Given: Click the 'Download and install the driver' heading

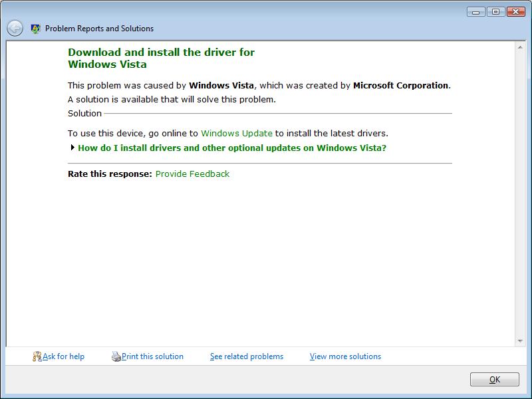Looking at the screenshot, I should 161,58.
